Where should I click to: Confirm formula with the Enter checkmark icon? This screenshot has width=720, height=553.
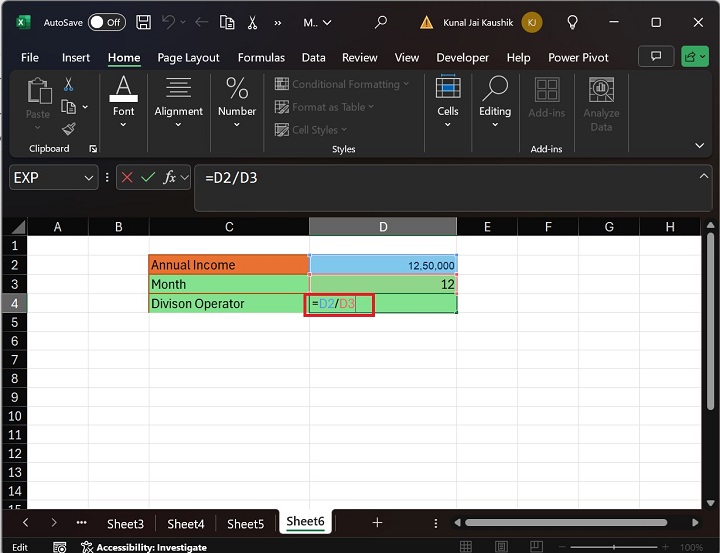148,177
